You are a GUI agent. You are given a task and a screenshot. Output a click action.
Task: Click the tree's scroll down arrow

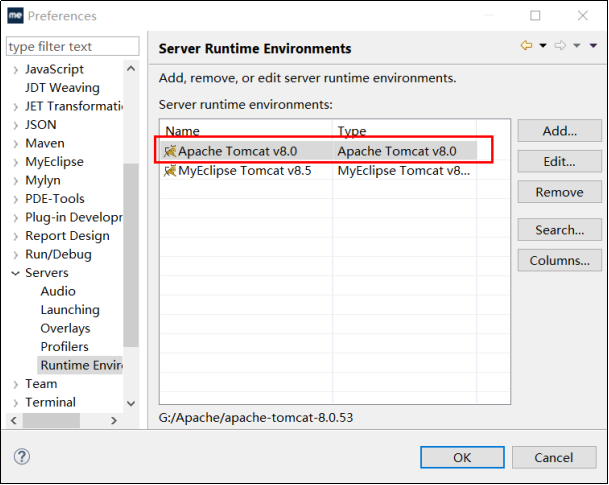(131, 403)
